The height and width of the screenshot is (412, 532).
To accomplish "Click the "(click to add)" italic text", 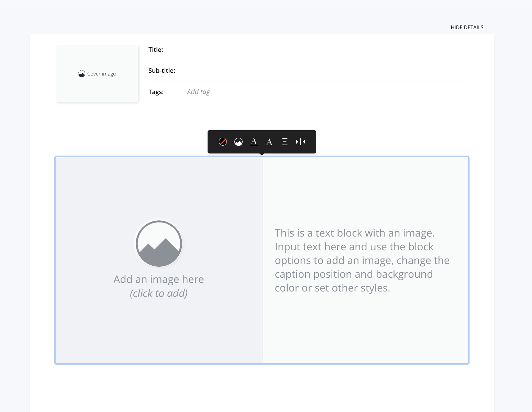I will click(x=159, y=294).
